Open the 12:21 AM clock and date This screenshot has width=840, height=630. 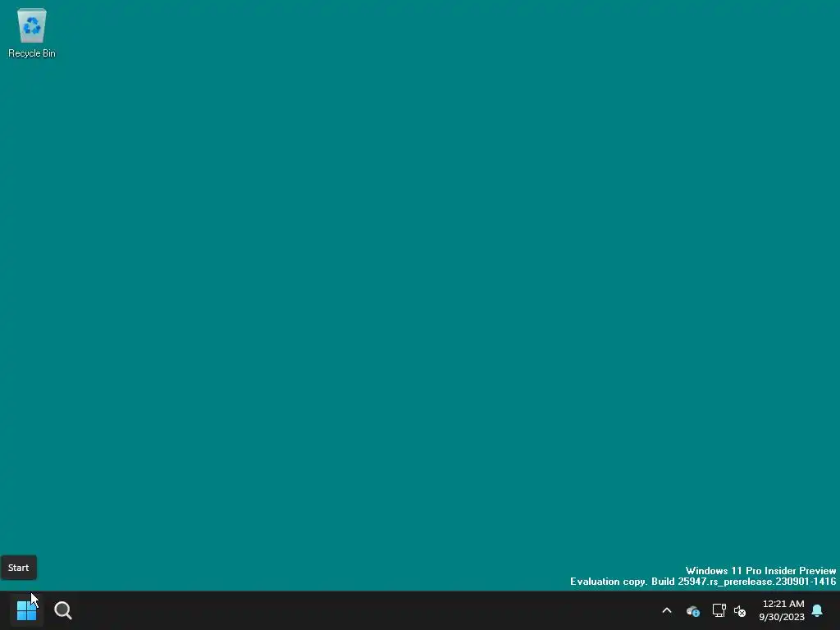782,610
